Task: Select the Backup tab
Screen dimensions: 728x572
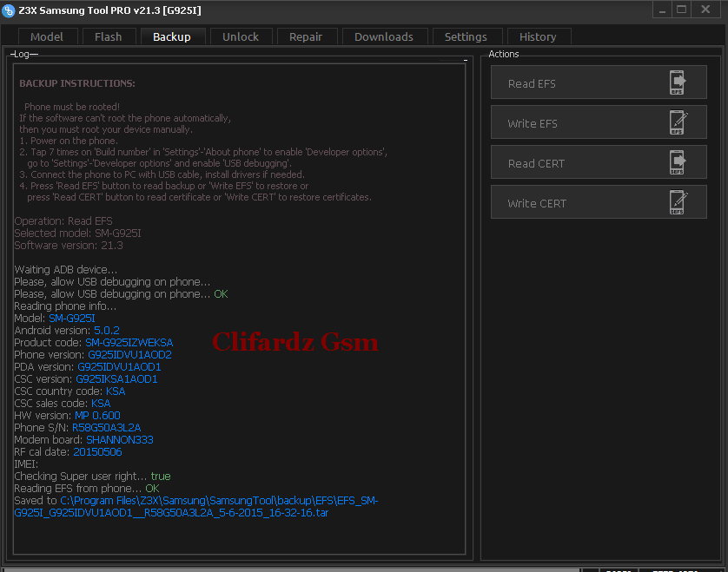Action: [x=171, y=36]
